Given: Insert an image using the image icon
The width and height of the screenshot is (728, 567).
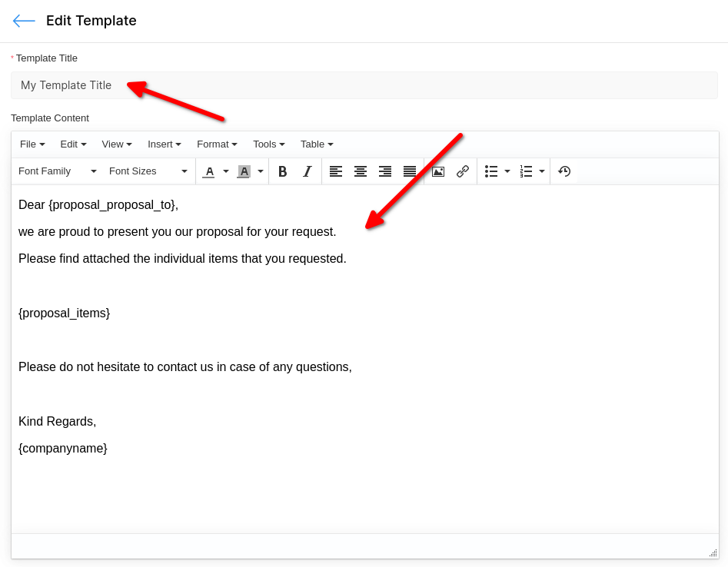Looking at the screenshot, I should (x=438, y=171).
